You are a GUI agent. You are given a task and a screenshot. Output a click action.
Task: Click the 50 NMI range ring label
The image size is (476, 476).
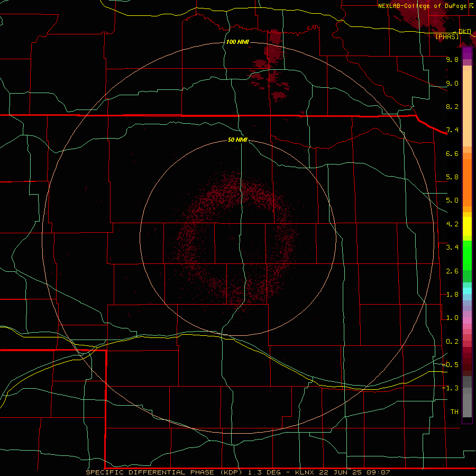(x=237, y=140)
